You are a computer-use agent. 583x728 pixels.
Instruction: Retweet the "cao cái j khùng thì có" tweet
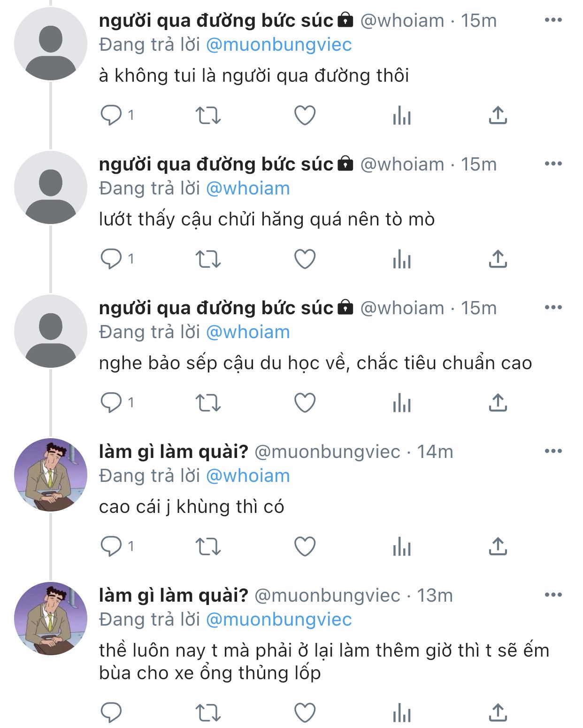[207, 547]
